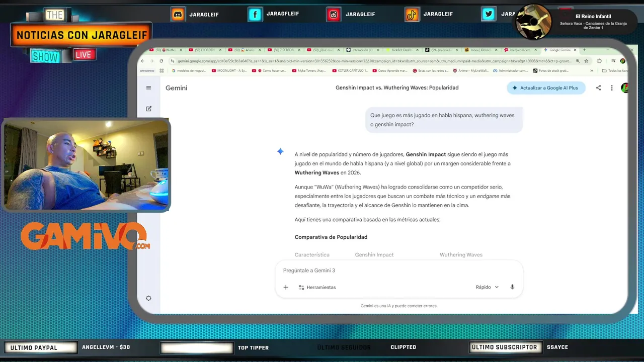Switch to the Interacción tab
644x362 pixels.
(x=363, y=50)
